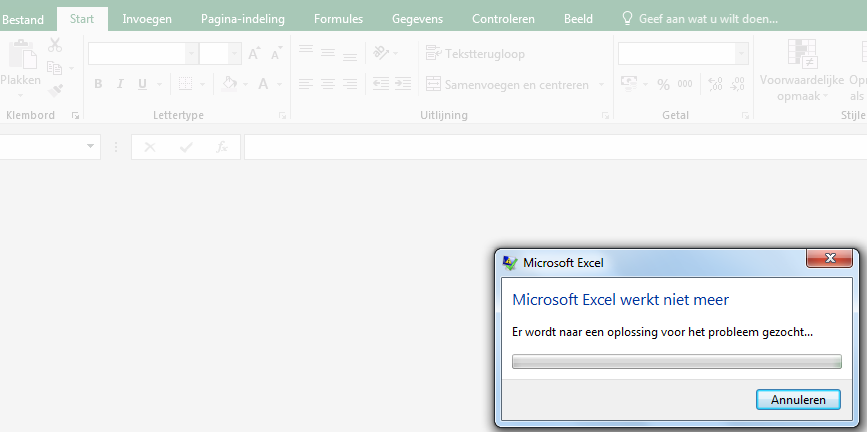Open the Plakken dropdown arrow

(x=20, y=95)
